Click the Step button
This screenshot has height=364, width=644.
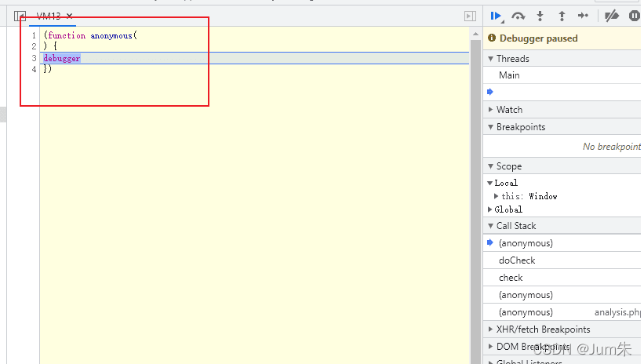click(583, 16)
